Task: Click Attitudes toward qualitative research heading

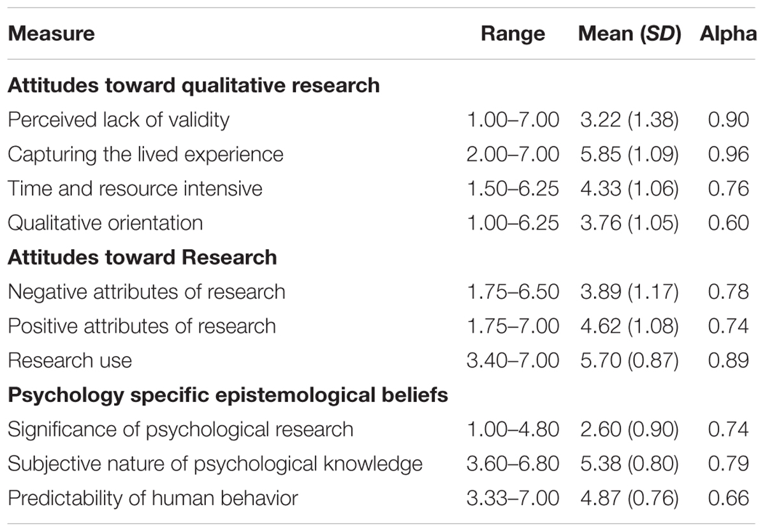Action: [x=194, y=85]
